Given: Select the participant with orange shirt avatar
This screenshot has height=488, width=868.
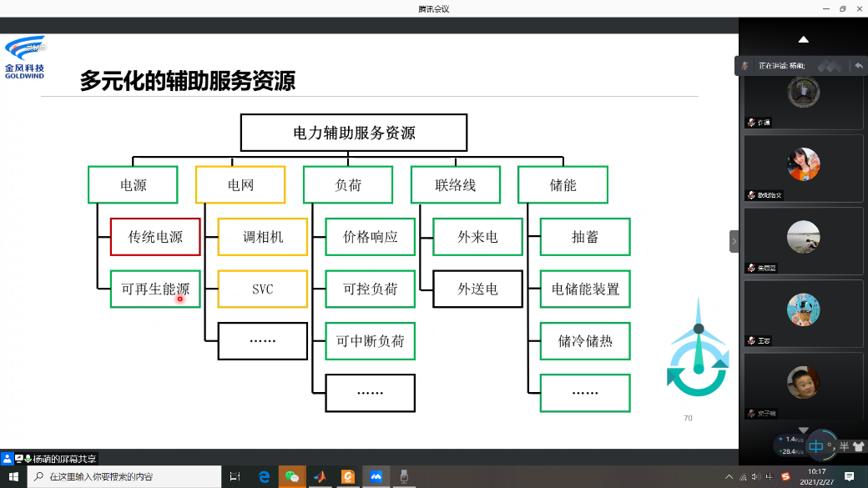Looking at the screenshot, I should [803, 164].
